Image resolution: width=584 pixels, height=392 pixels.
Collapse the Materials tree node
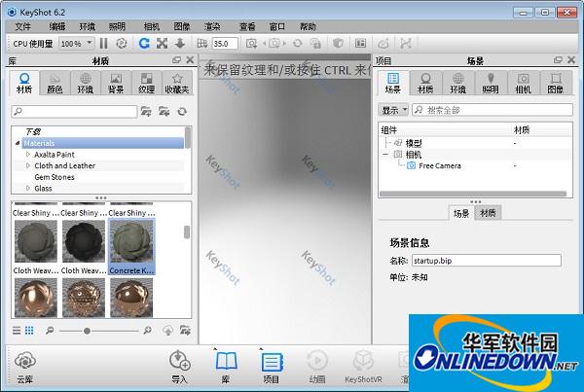[x=18, y=143]
